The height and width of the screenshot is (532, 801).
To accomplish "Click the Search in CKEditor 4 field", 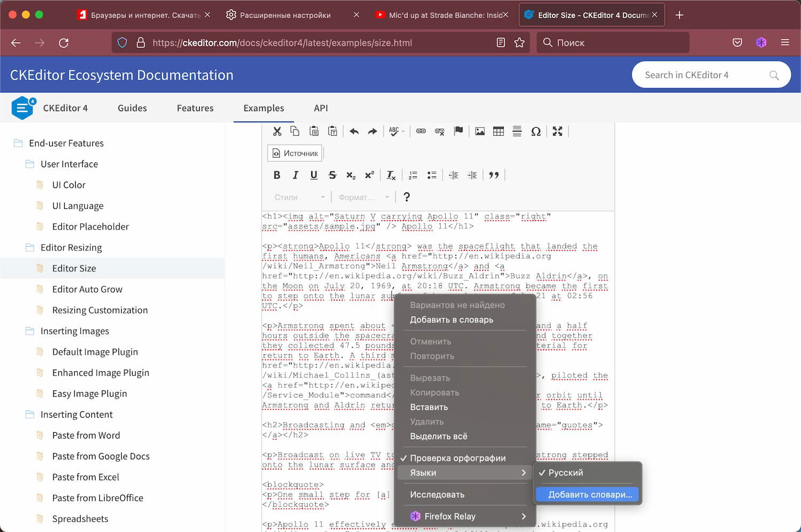I will pyautogui.click(x=711, y=75).
